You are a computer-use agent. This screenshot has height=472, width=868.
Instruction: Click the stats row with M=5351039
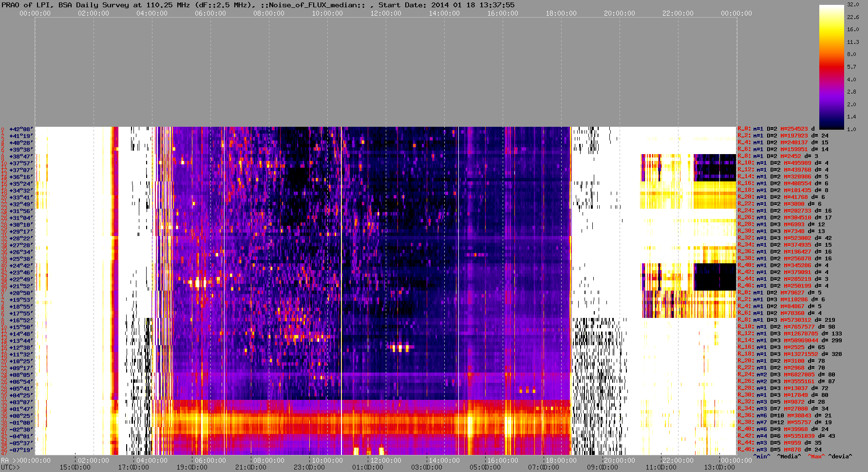click(x=786, y=436)
